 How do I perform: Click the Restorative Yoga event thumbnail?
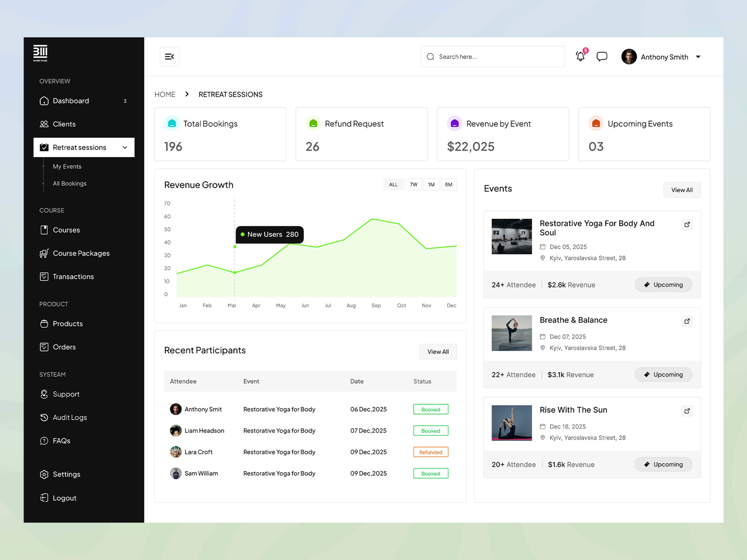pyautogui.click(x=511, y=236)
